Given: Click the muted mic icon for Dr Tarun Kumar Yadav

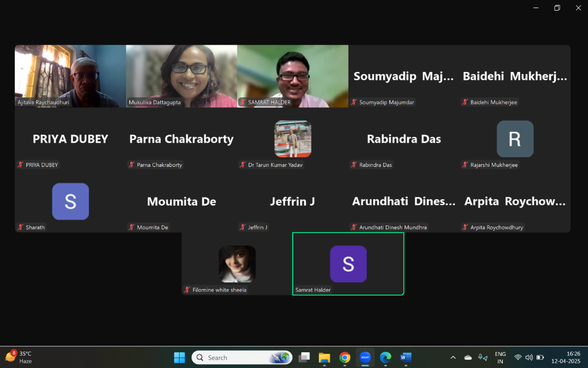Looking at the screenshot, I should (x=243, y=165).
